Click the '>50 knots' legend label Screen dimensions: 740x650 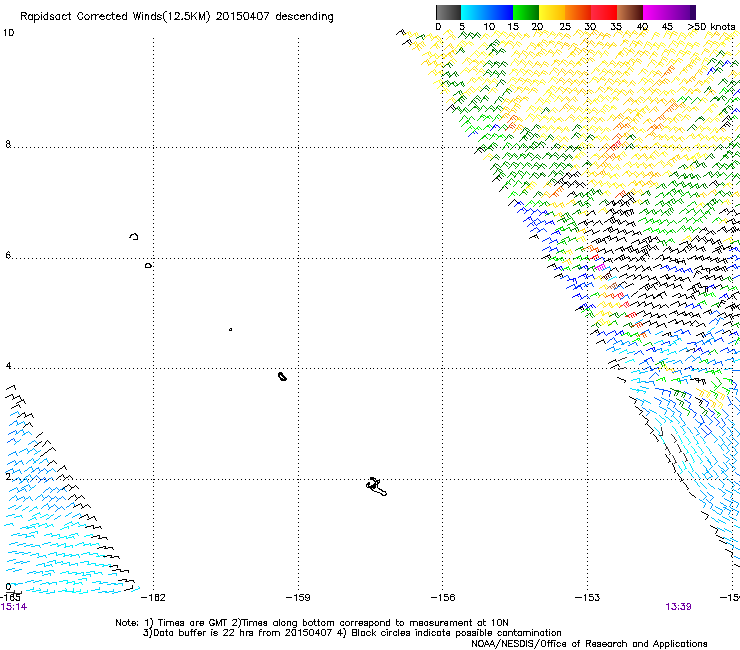click(x=711, y=27)
